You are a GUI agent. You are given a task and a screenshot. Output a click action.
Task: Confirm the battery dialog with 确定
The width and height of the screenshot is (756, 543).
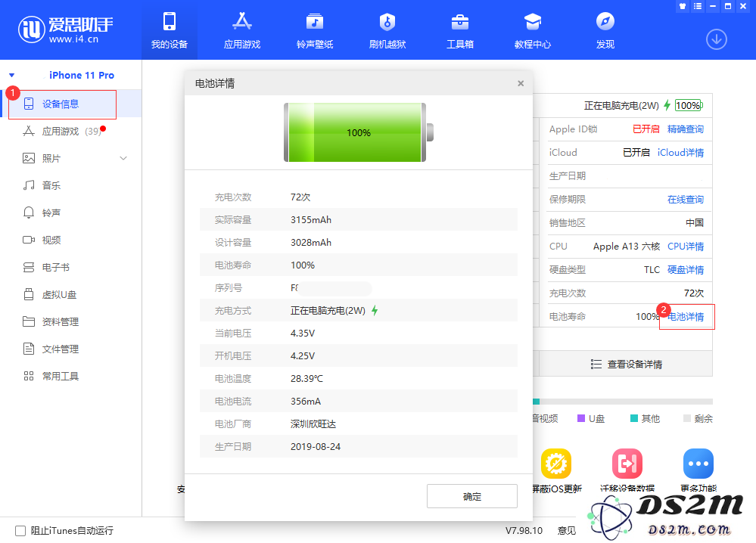click(472, 496)
